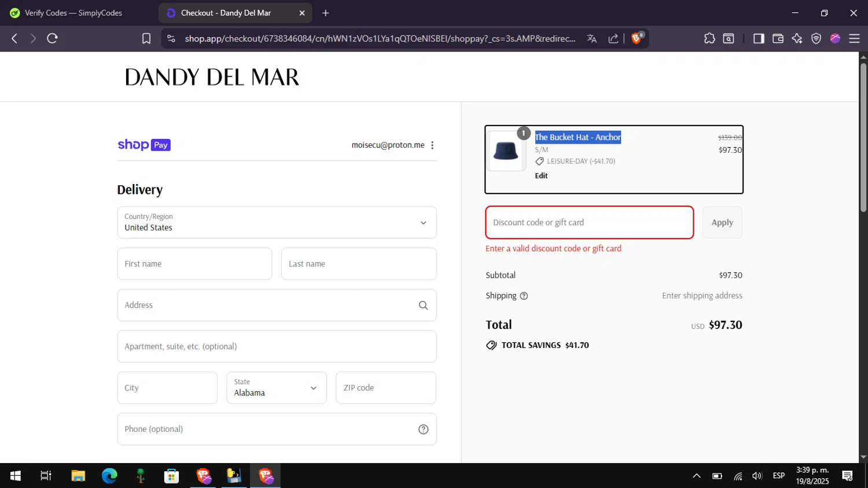Bookmark this page
This screenshot has height=488, width=868.
146,38
